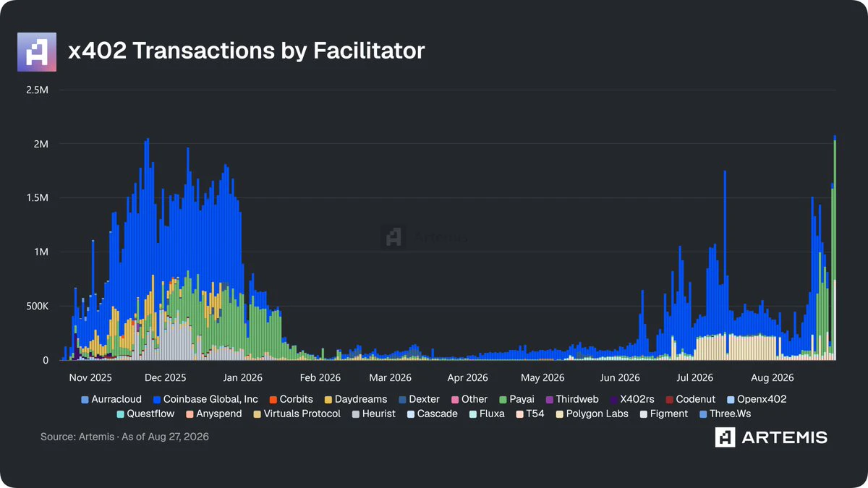Click the Aug 2026 x-axis label
868x488 pixels.
pyautogui.click(x=773, y=377)
